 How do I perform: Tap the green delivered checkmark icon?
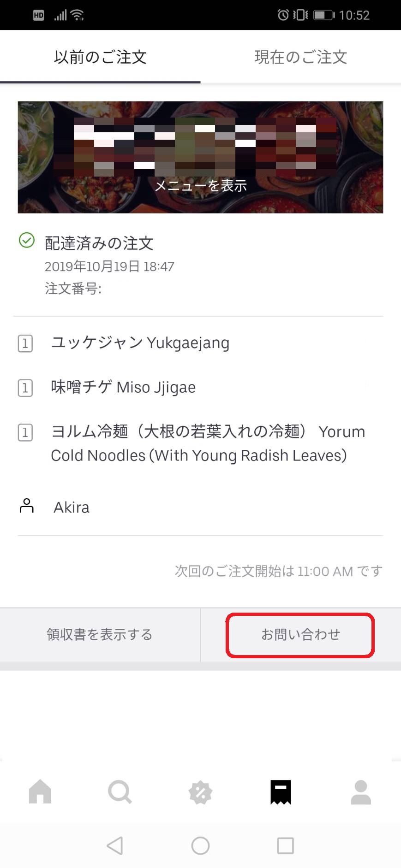click(27, 240)
